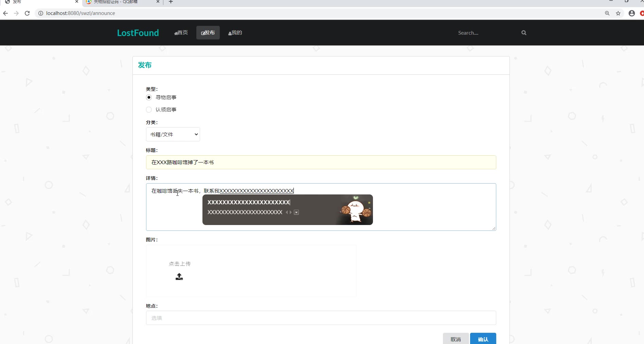644x344 pixels.
Task: Click the upload image icon
Action: coord(179,277)
